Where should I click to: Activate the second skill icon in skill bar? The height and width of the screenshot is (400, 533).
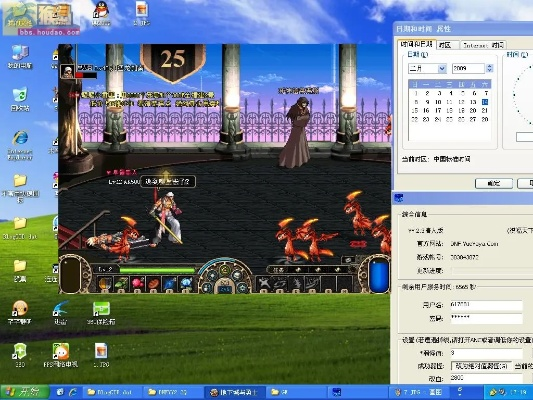coord(280,283)
